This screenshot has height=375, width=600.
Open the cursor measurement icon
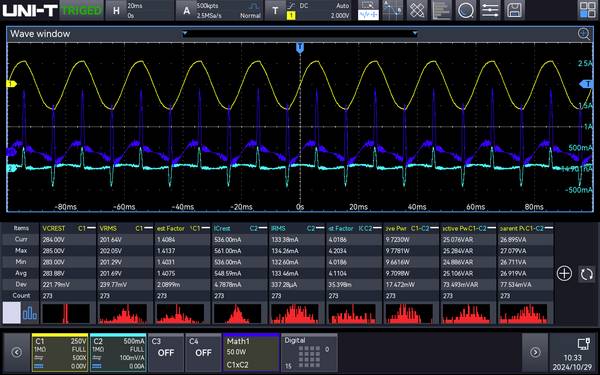coord(393,10)
